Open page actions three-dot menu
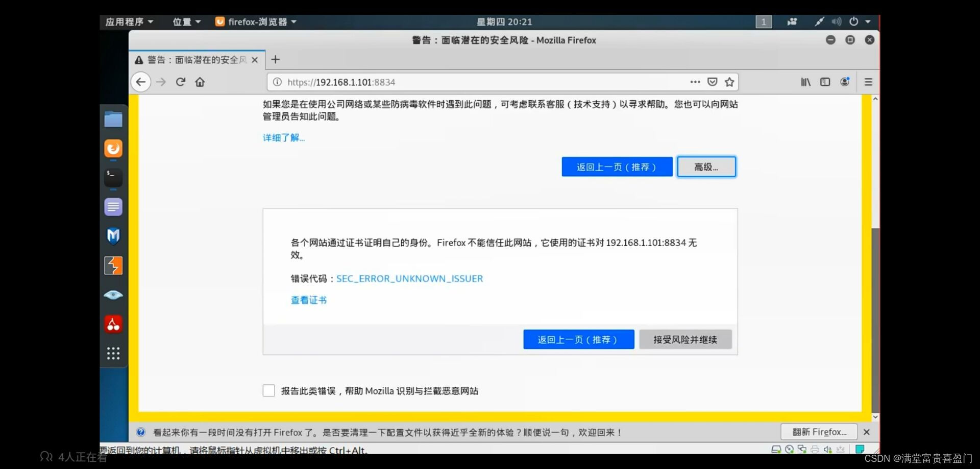Screen dimensions: 980x469 point(695,82)
